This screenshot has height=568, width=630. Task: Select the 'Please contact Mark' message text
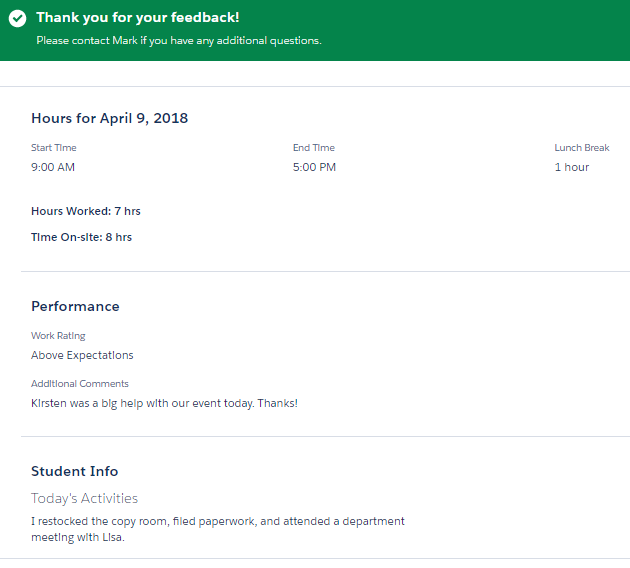(x=179, y=41)
